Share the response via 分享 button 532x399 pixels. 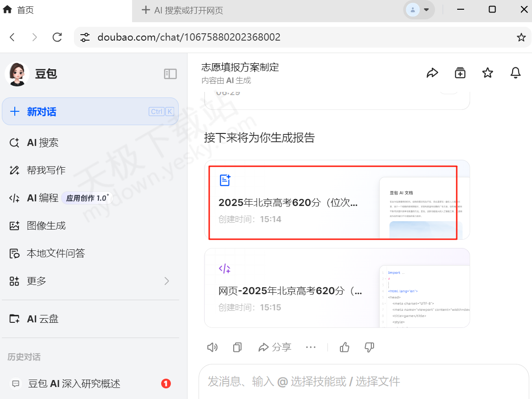[x=275, y=347]
